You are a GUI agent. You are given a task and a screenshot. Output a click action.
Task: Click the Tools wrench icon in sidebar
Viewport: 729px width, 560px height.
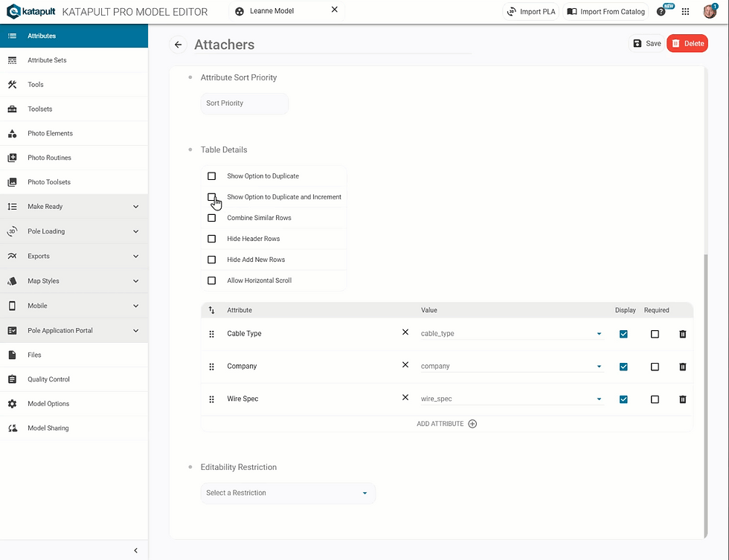(x=13, y=85)
